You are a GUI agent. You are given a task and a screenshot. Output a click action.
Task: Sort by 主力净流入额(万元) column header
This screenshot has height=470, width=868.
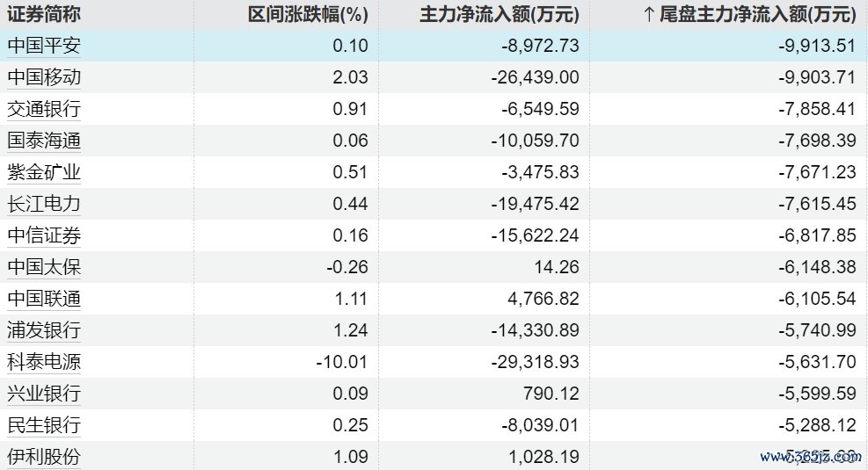point(500,14)
